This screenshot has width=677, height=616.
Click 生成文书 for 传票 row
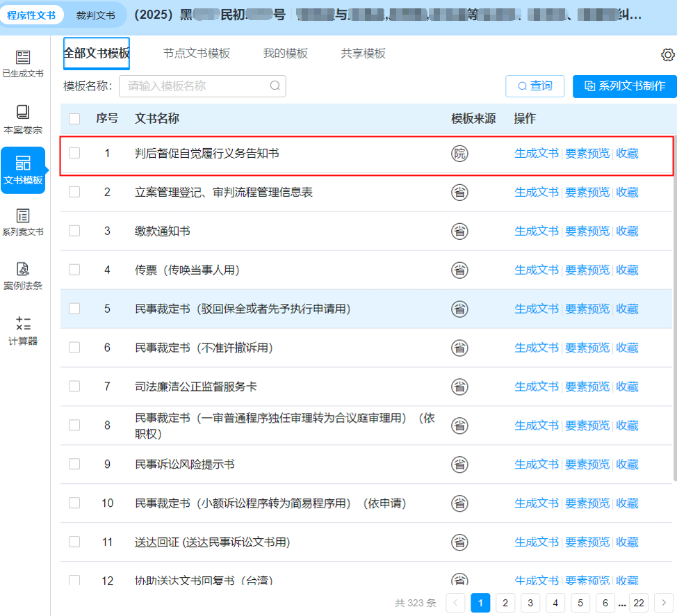(x=536, y=270)
